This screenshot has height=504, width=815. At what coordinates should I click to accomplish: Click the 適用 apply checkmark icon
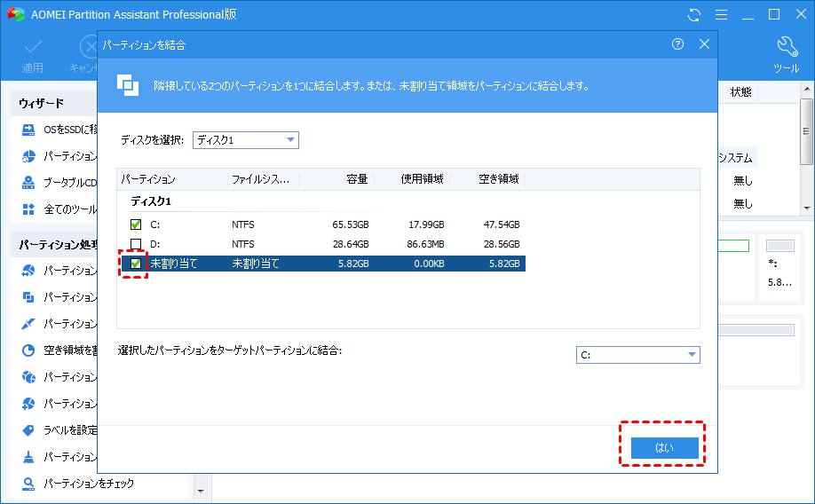pos(33,47)
